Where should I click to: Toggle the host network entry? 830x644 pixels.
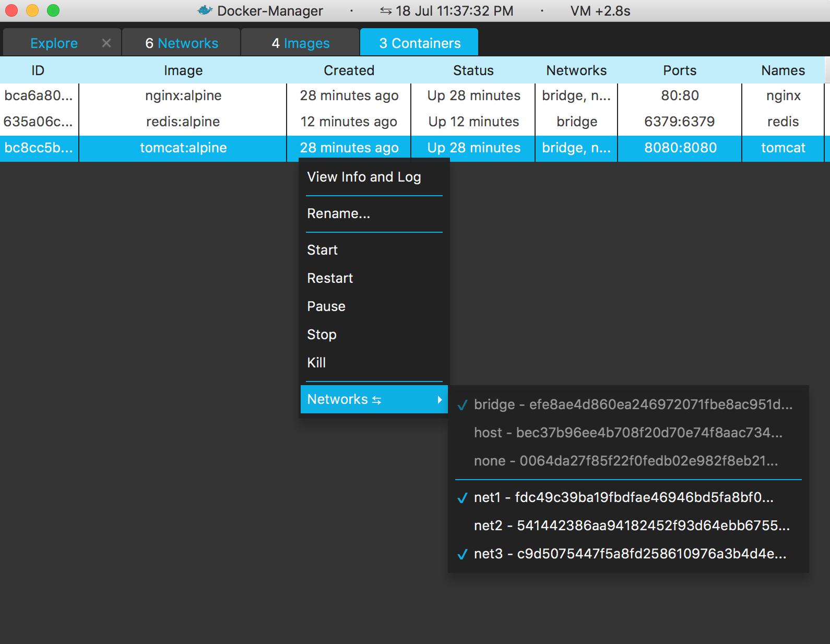(629, 433)
